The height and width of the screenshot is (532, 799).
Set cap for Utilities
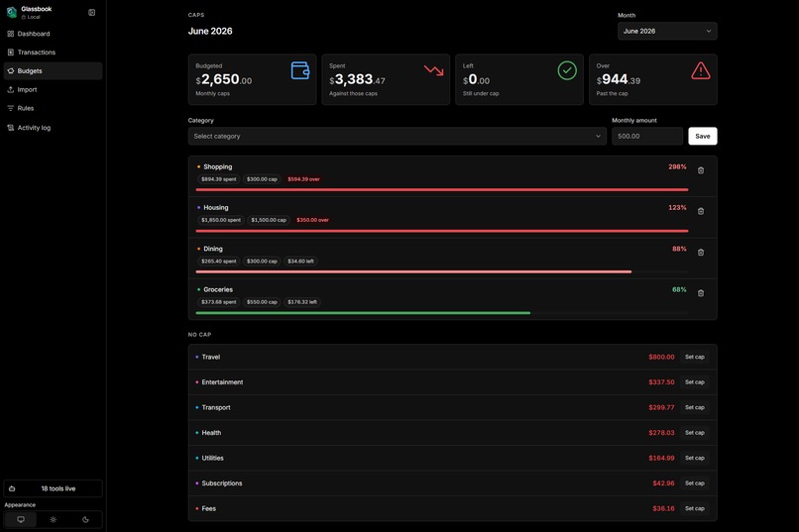(695, 458)
